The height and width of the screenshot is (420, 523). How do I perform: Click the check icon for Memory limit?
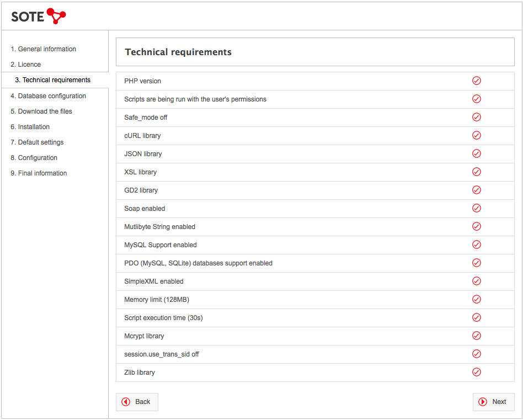tap(476, 299)
